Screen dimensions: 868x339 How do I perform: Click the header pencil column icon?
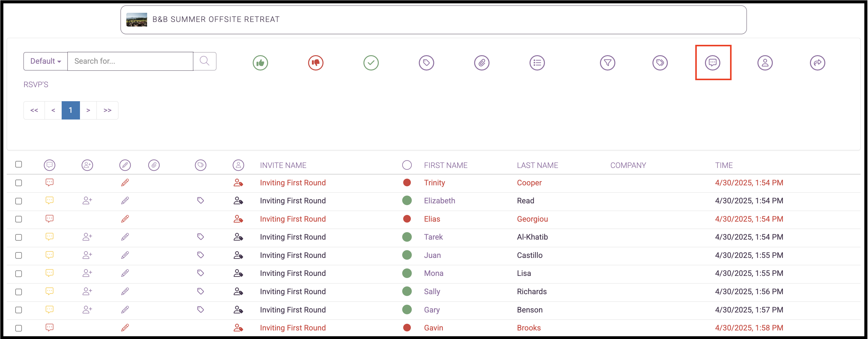(125, 165)
